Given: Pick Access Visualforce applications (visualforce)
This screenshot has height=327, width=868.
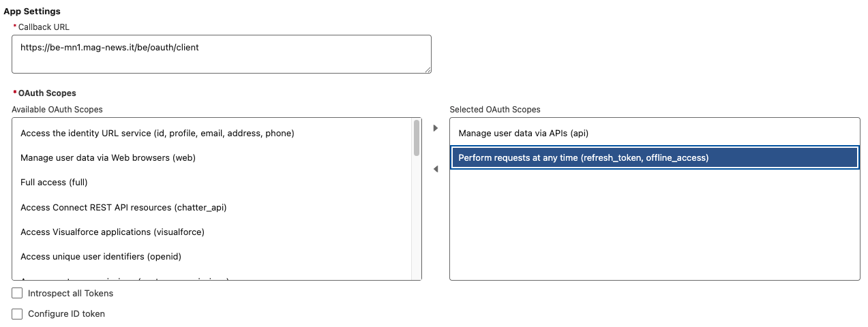Looking at the screenshot, I should (x=113, y=232).
